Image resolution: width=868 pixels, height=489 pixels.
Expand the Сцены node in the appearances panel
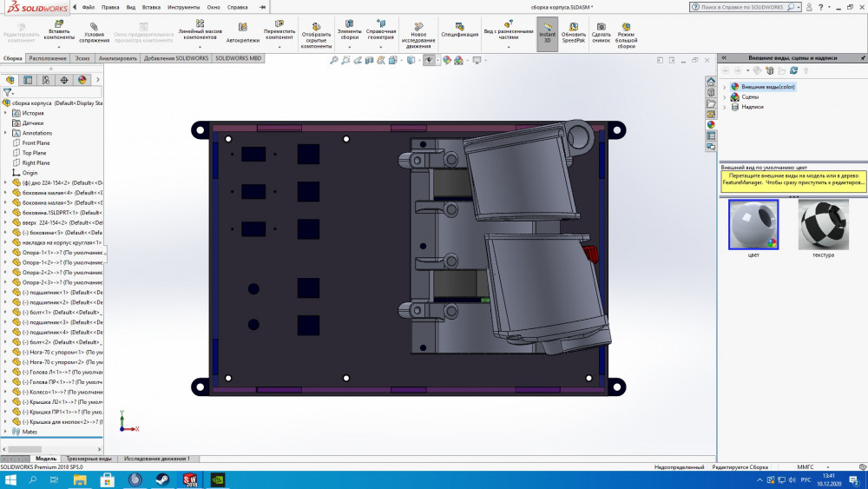[x=725, y=97]
